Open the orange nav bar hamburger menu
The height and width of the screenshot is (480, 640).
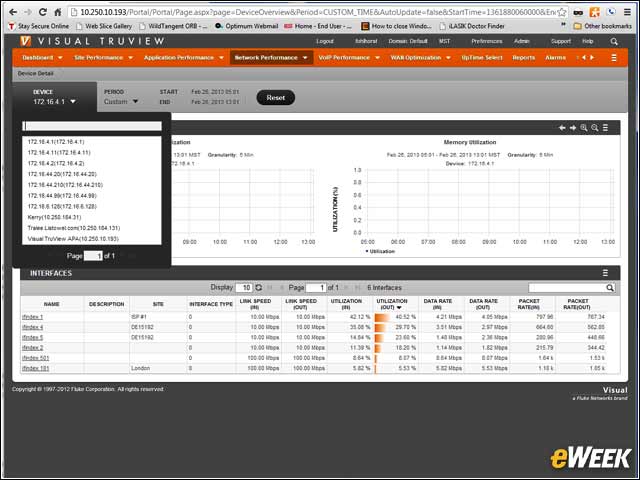614,58
